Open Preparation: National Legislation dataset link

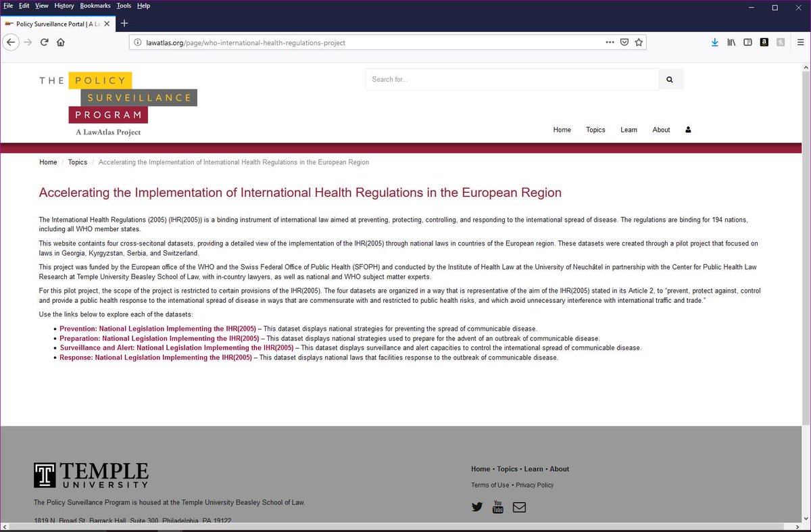(x=159, y=338)
